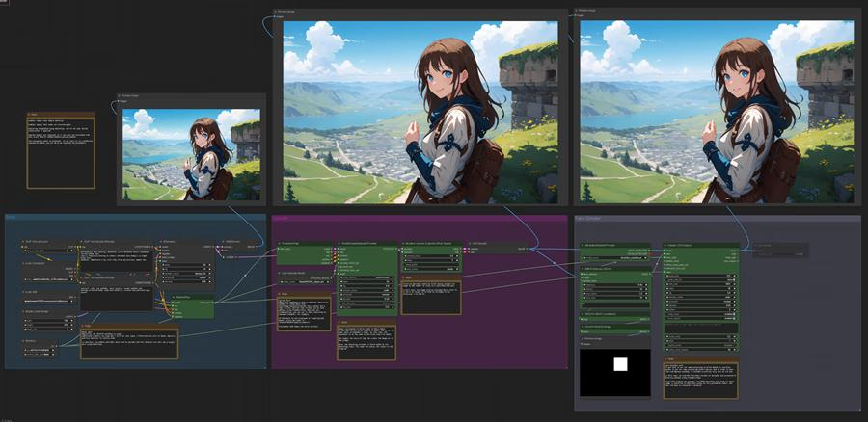This screenshot has height=422, width=868.
Task: Open the vae_name dropdown in Load VAE
Action: point(47,301)
